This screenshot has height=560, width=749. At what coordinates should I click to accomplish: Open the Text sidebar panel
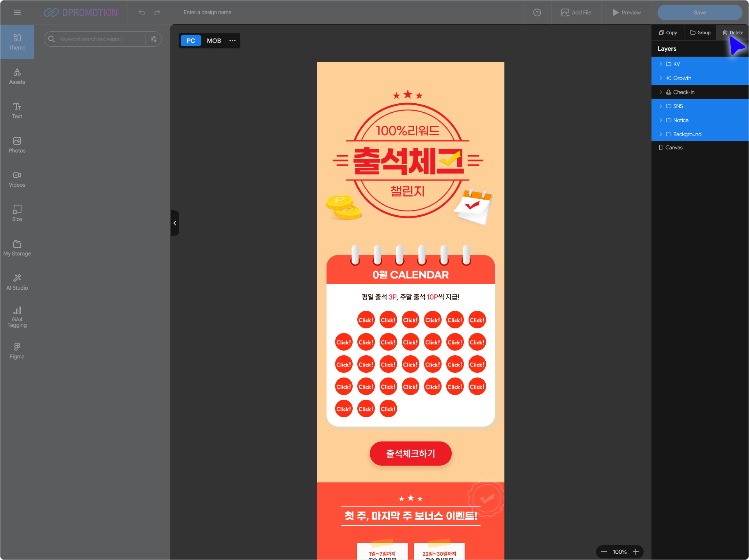click(17, 111)
